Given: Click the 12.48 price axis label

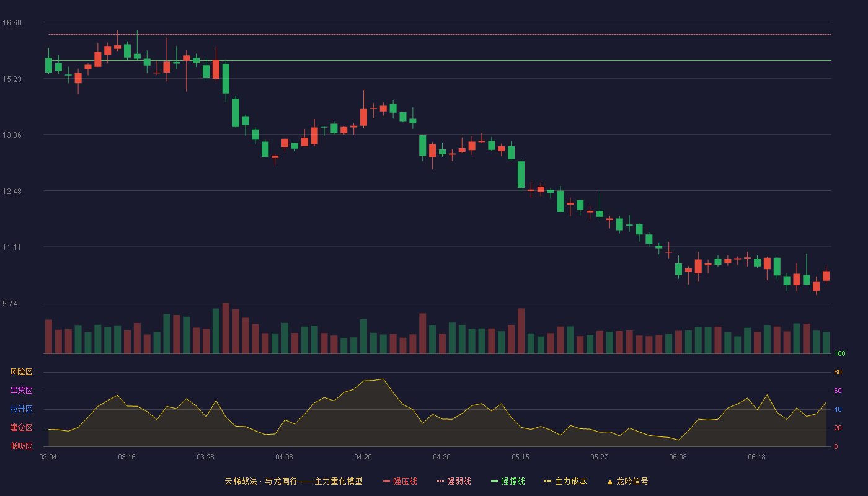Looking at the screenshot, I should click(12, 192).
